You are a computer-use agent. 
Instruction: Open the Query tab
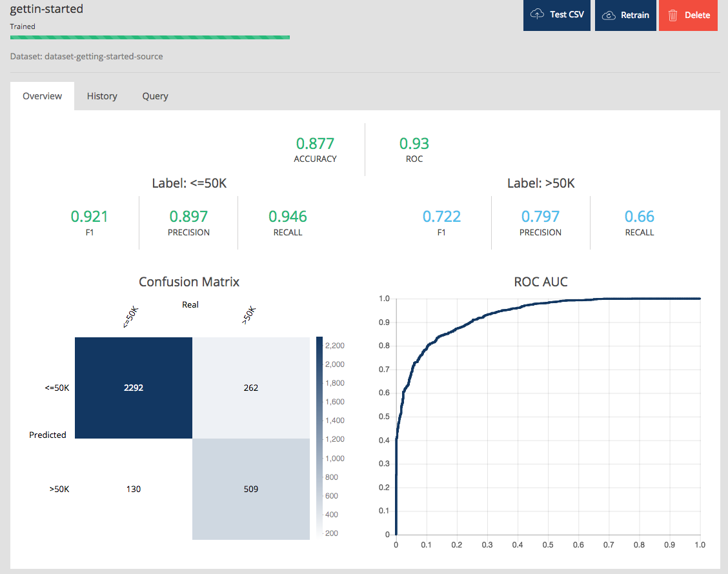tap(155, 95)
